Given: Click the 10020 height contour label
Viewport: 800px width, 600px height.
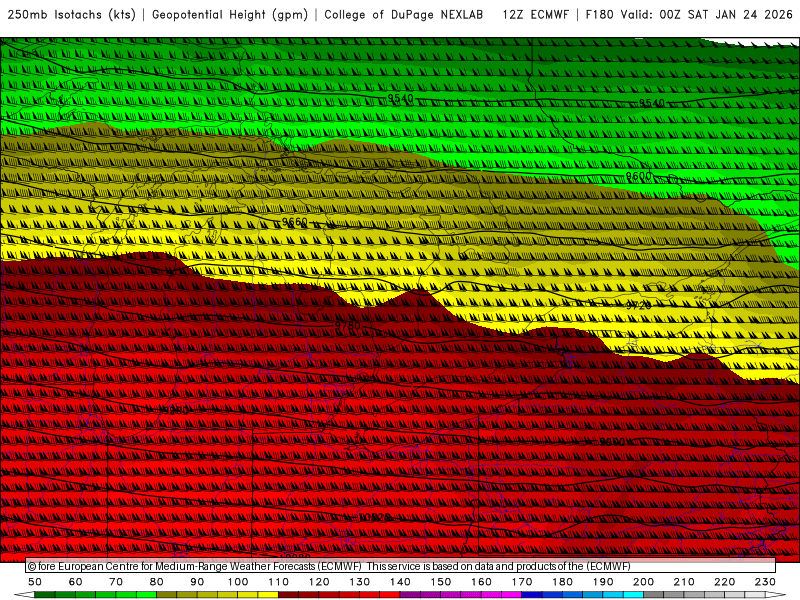Looking at the screenshot, I should [374, 517].
